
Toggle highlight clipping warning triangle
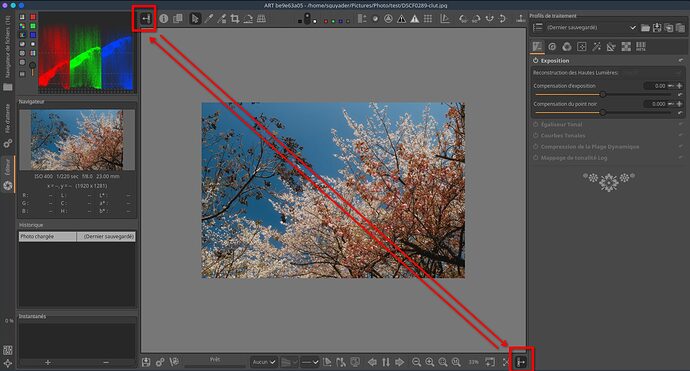click(415, 19)
